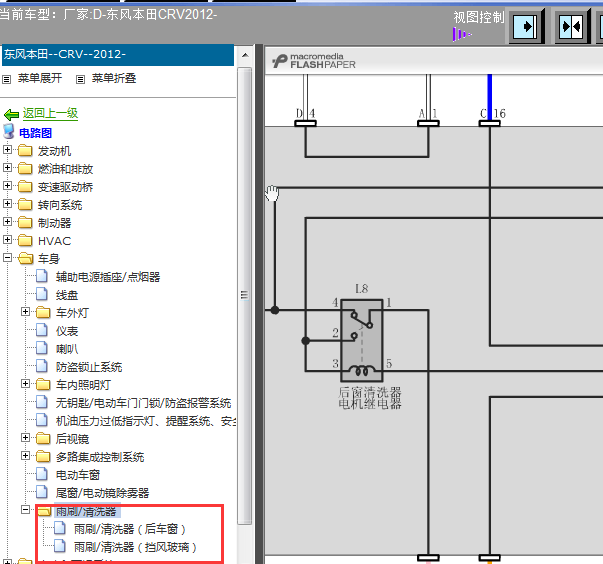Click the open 车身 folder icon

coord(26,258)
